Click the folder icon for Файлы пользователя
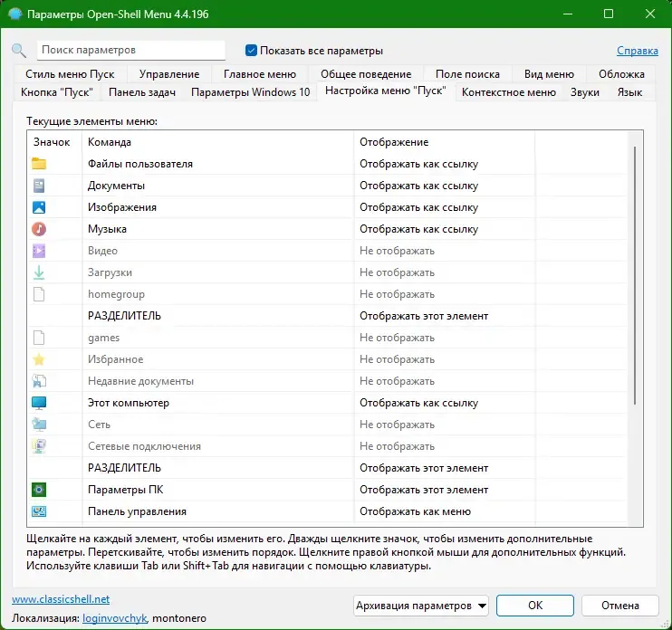 click(39, 164)
